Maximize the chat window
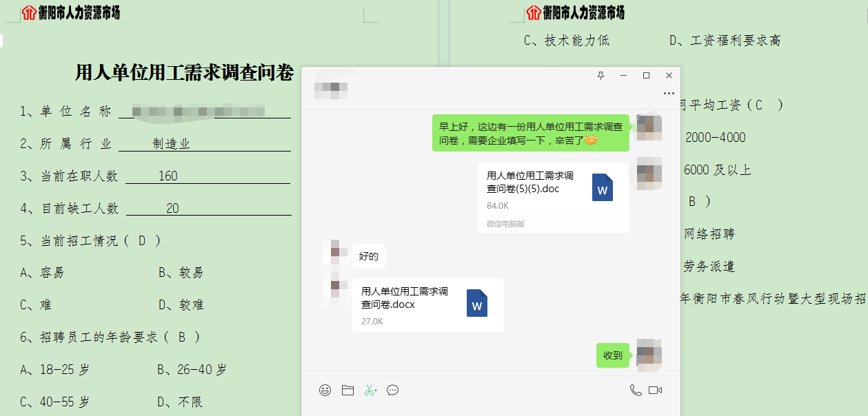Image resolution: width=868 pixels, height=416 pixels. pyautogui.click(x=646, y=75)
